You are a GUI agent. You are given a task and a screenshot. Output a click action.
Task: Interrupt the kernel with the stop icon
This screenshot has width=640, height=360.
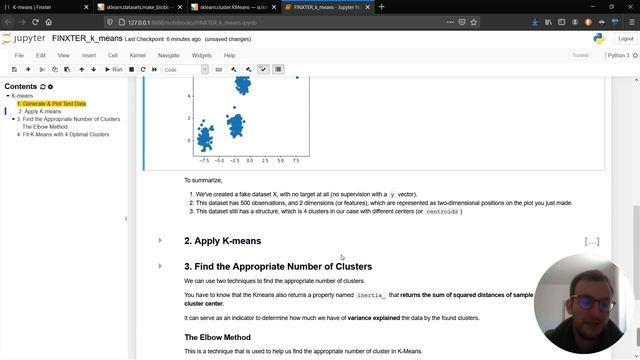(x=131, y=69)
